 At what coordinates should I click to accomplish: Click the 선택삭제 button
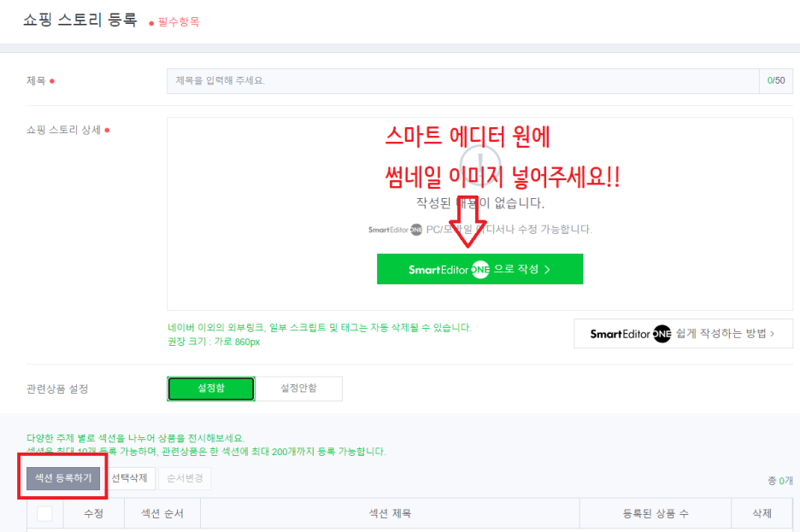coord(129,478)
